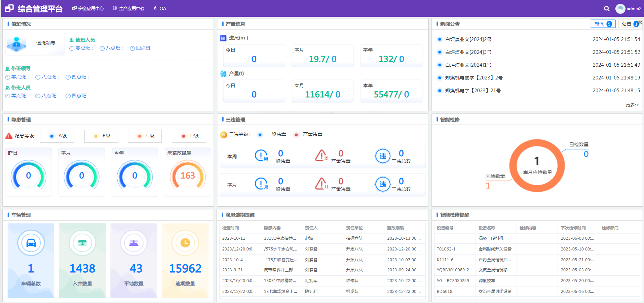The width and height of the screenshot is (644, 303).
Task: Click the ruler icon next to 进尺(m)
Action: coord(223,38)
